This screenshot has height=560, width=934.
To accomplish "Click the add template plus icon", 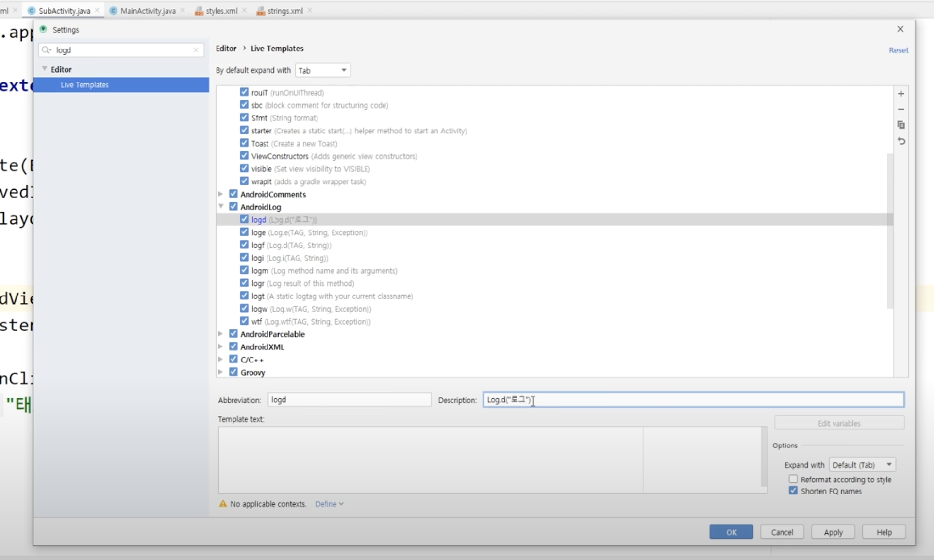I will [901, 94].
